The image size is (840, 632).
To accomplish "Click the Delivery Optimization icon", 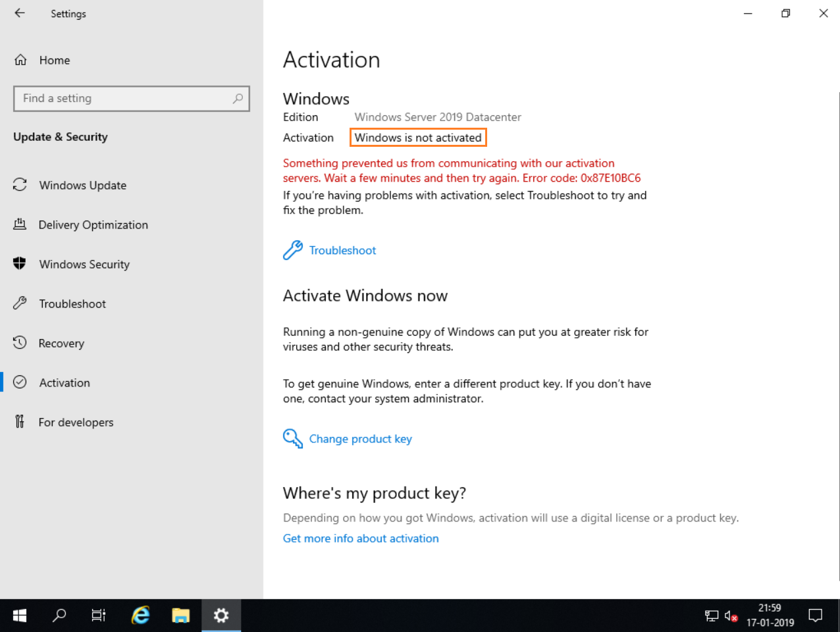I will coord(20,224).
